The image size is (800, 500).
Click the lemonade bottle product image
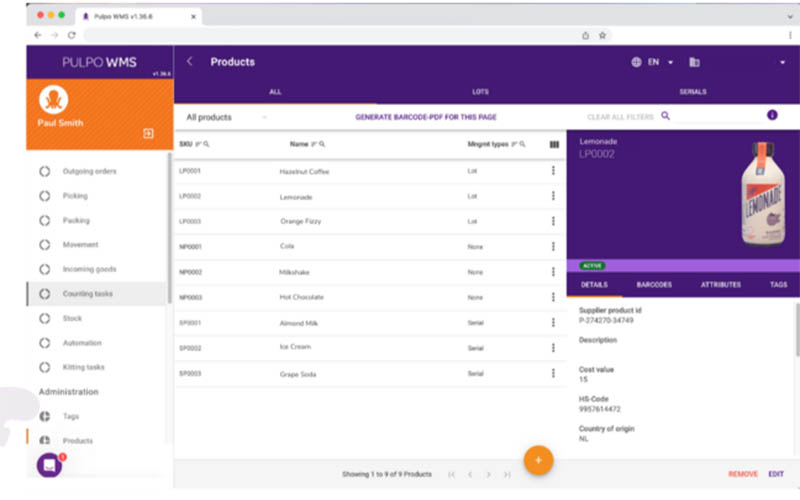coord(763,194)
